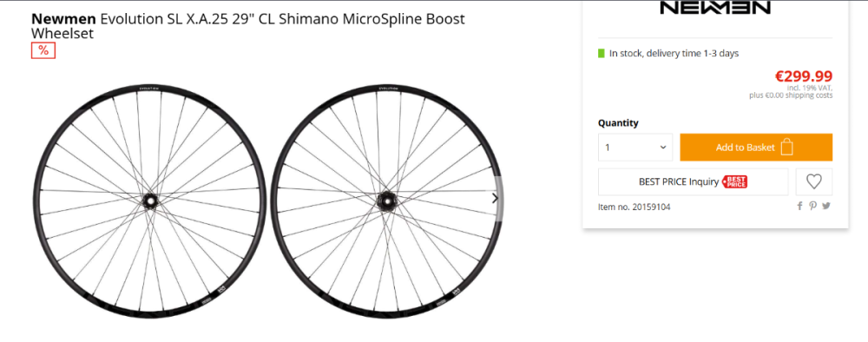
Task: Click the red BEST PRICE tag icon
Action: coord(734,181)
